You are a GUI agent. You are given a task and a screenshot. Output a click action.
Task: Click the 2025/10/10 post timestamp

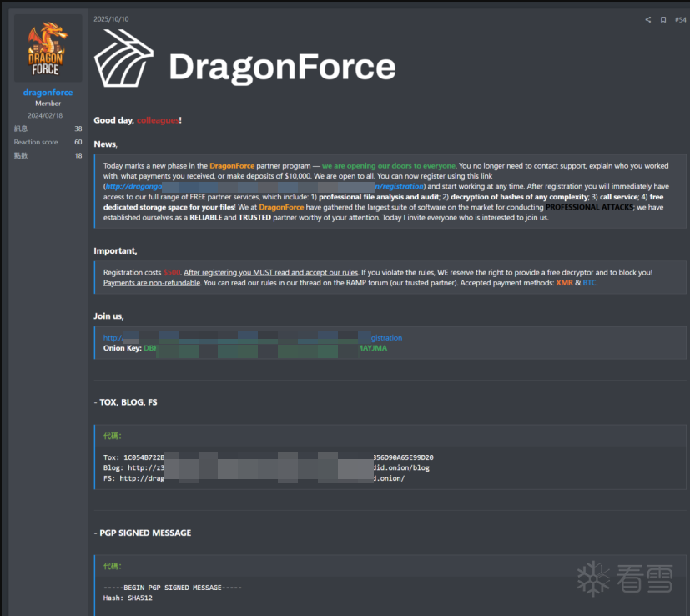[111, 18]
